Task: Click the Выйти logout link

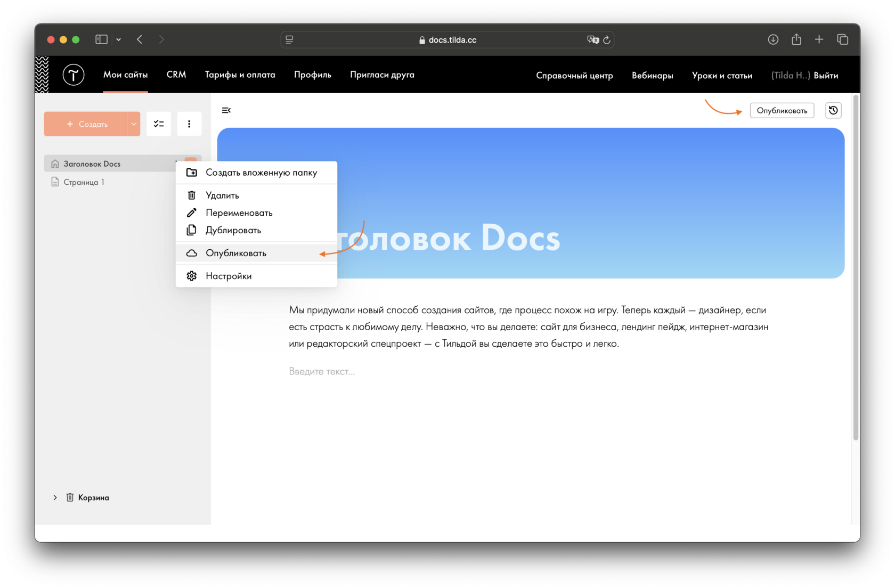Action: coord(826,76)
